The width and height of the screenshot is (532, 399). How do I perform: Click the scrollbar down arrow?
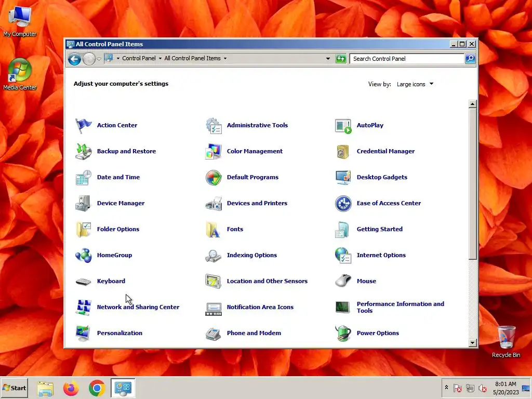(x=473, y=343)
